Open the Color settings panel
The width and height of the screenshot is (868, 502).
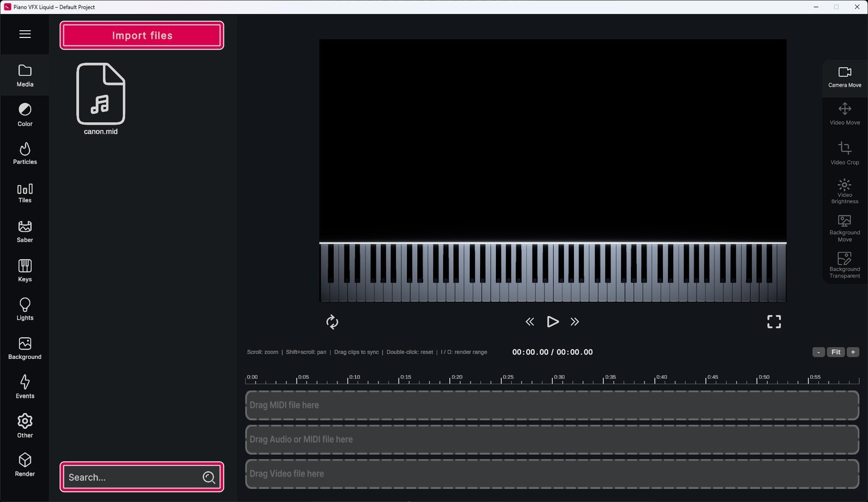(x=25, y=115)
